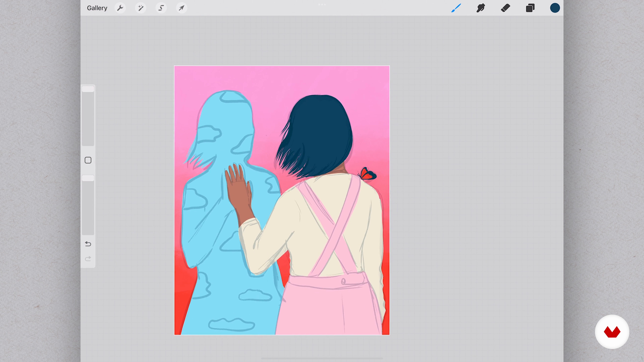This screenshot has height=362, width=644.
Task: Select the Eraser tool
Action: pos(505,8)
